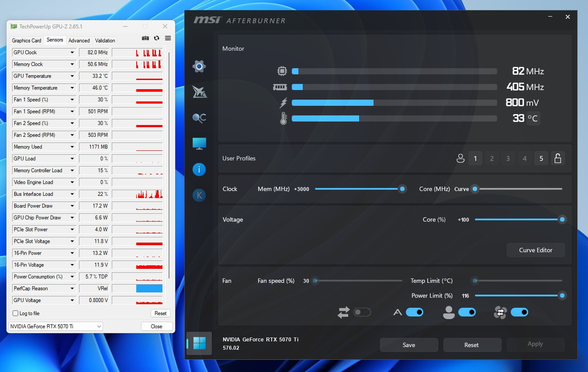Click the GPU Clock value 82.0 MHz field
Viewport: 588px width, 372px height.
94,53
